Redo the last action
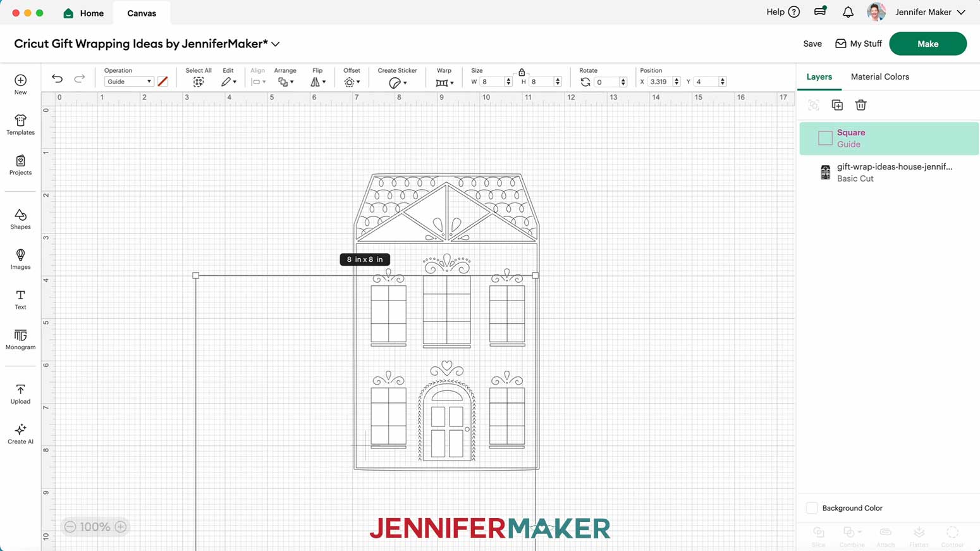The width and height of the screenshot is (980, 551). [x=79, y=78]
